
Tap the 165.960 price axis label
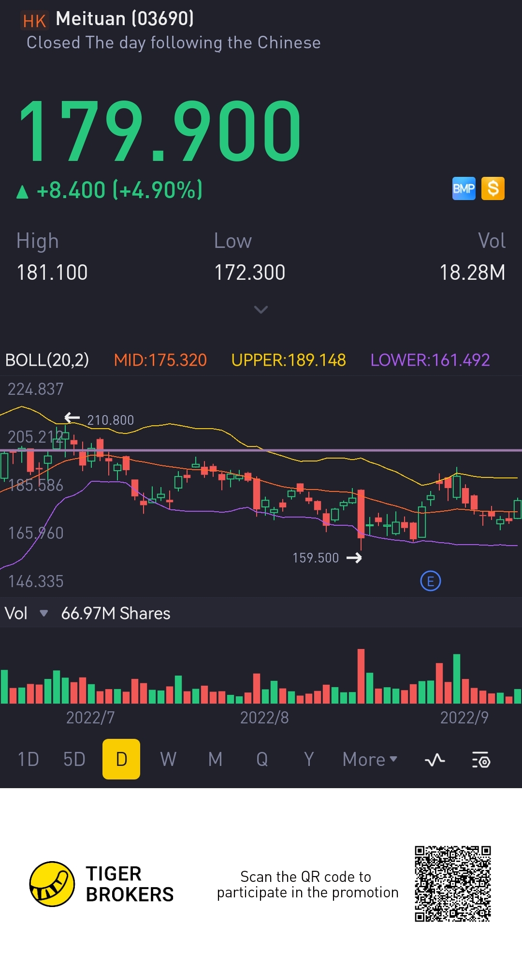pyautogui.click(x=36, y=533)
